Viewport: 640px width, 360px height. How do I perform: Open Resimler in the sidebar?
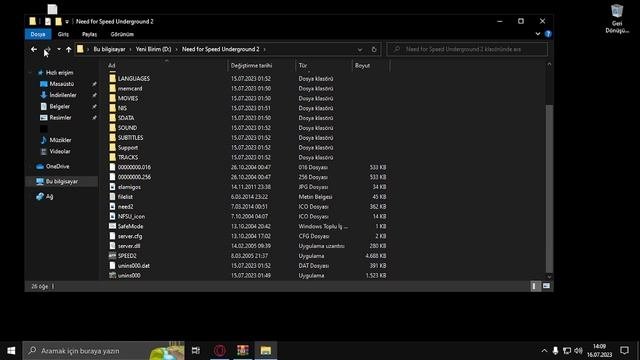pos(60,118)
